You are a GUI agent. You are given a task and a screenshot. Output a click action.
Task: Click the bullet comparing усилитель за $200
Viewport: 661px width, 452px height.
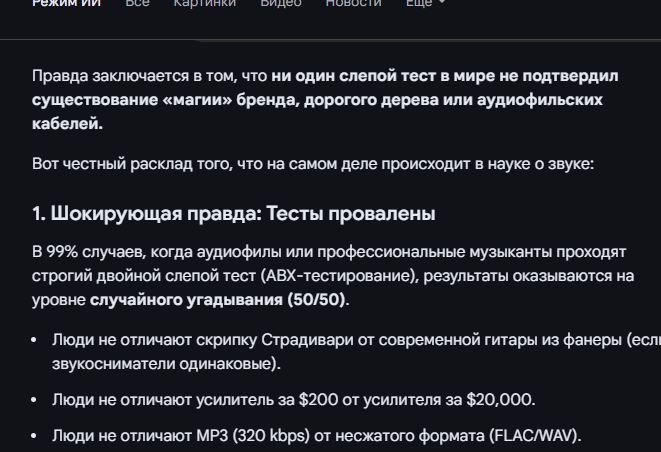coord(293,400)
